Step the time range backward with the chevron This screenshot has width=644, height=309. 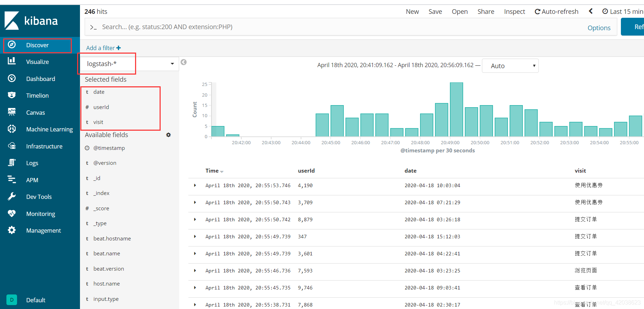click(591, 11)
